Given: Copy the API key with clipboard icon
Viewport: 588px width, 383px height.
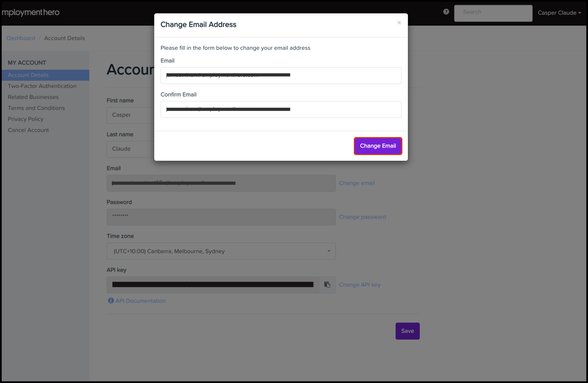Looking at the screenshot, I should [x=327, y=285].
